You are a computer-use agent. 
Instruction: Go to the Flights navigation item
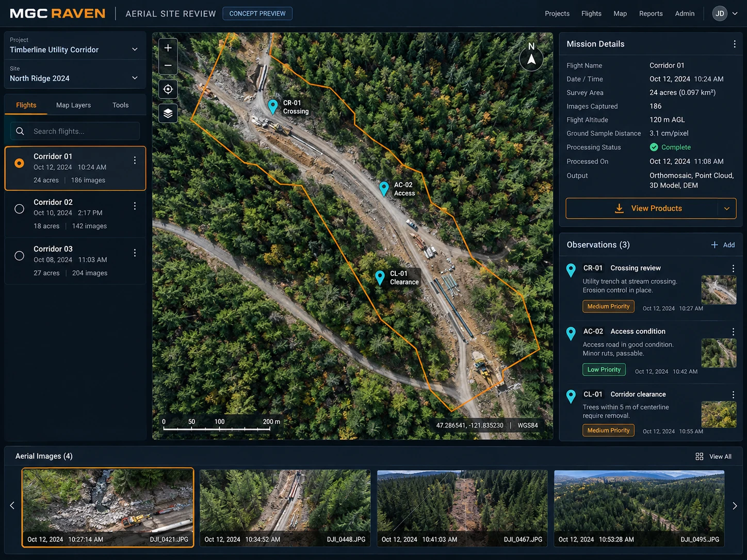click(591, 13)
